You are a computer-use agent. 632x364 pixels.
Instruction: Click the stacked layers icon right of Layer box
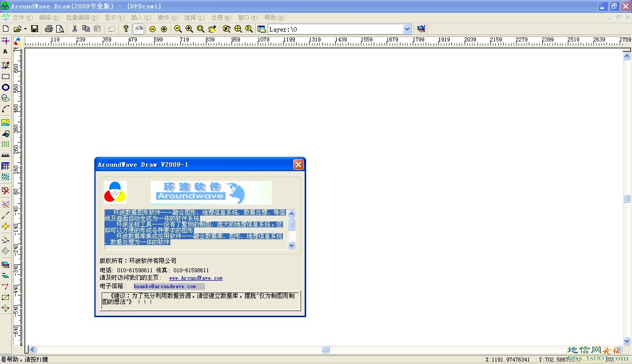click(x=421, y=29)
